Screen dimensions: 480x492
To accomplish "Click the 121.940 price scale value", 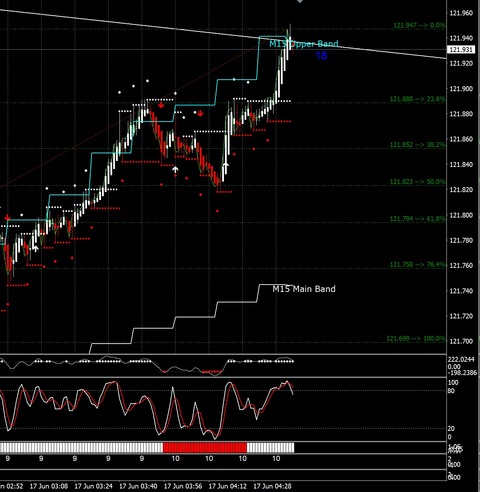I will pos(461,38).
